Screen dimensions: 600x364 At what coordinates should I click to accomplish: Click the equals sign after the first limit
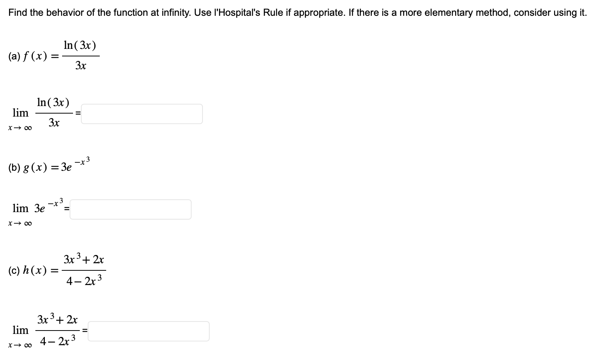[78, 113]
